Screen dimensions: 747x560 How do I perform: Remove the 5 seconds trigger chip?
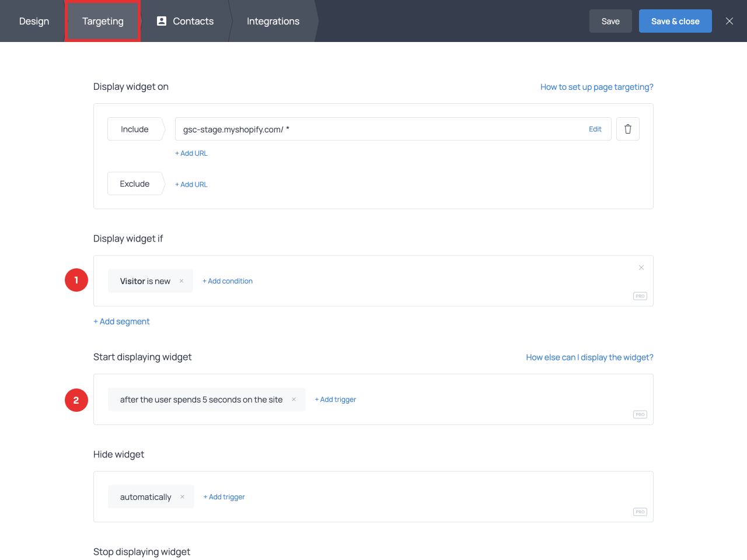click(294, 400)
